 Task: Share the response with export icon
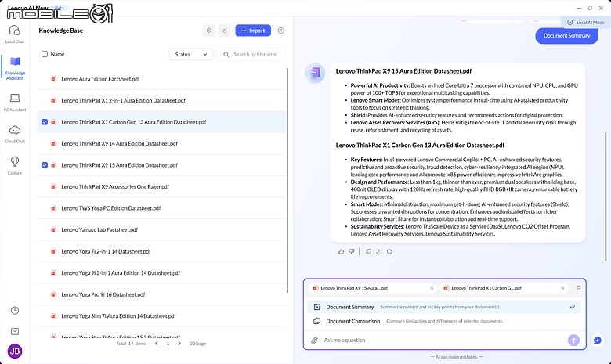379,252
